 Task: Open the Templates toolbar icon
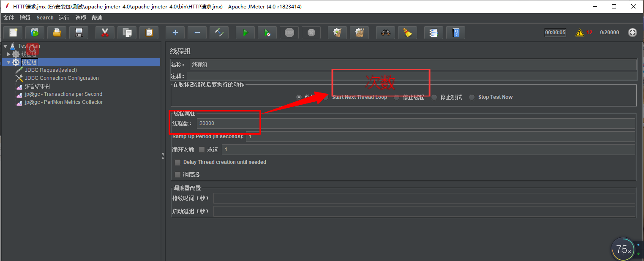click(x=35, y=33)
